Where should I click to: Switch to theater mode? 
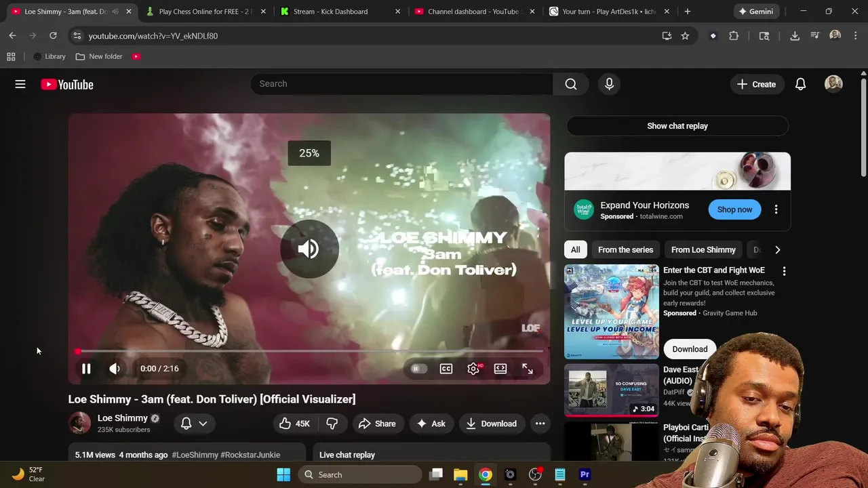click(x=500, y=369)
